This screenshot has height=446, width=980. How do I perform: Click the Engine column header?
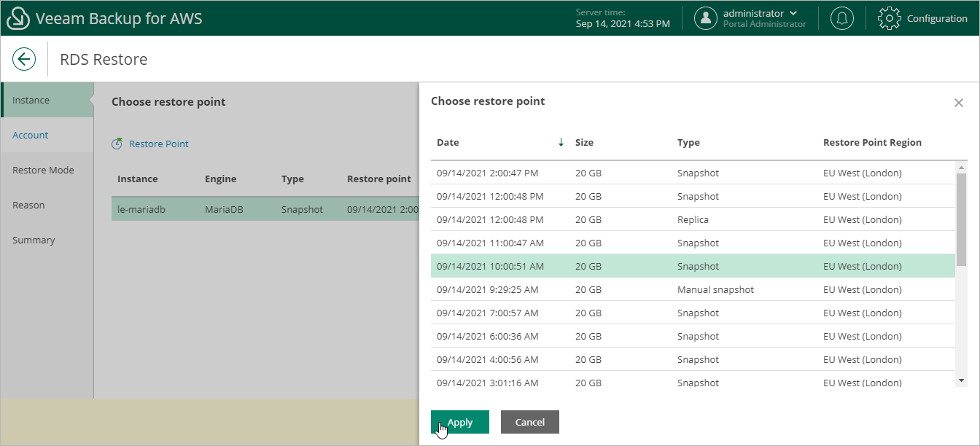coord(220,179)
